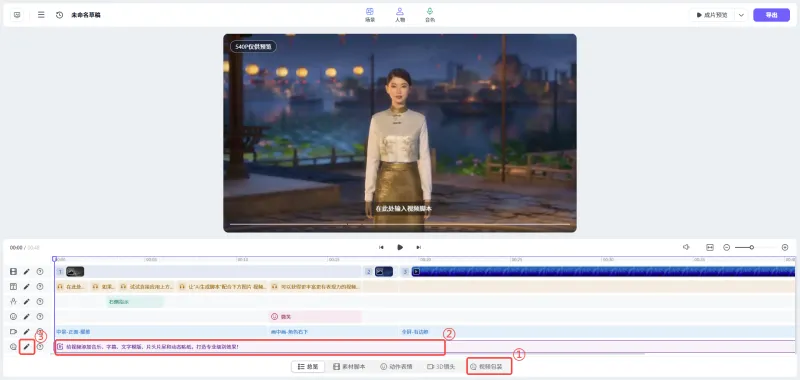Switch to the 人物 character tab
The height and width of the screenshot is (380, 800).
tap(400, 15)
